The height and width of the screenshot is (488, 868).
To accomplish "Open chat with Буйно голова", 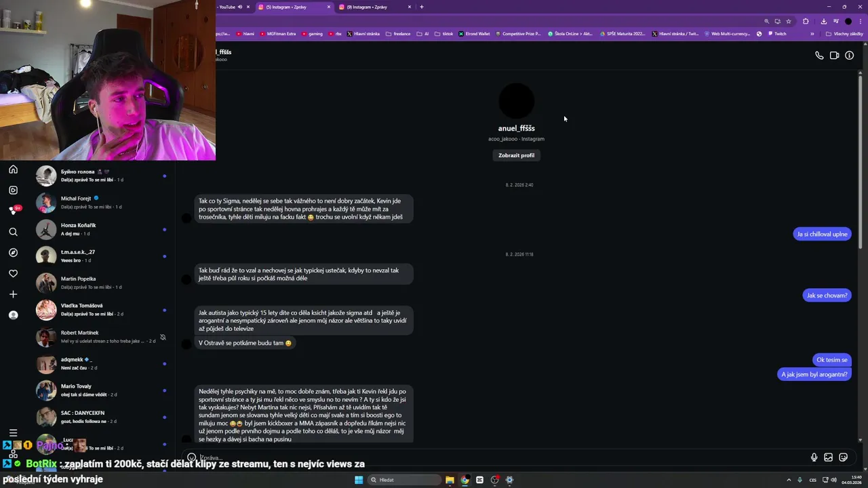I will coord(104,176).
